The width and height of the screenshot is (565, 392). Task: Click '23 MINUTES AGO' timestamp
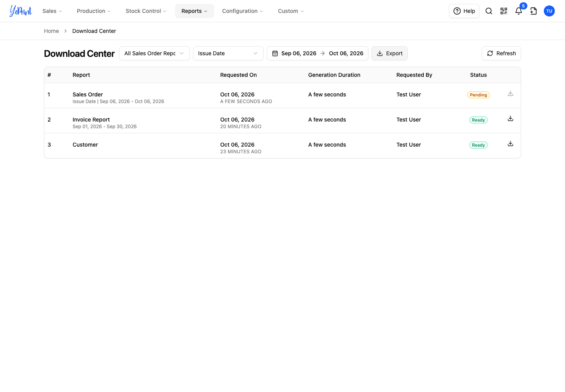pyautogui.click(x=241, y=152)
